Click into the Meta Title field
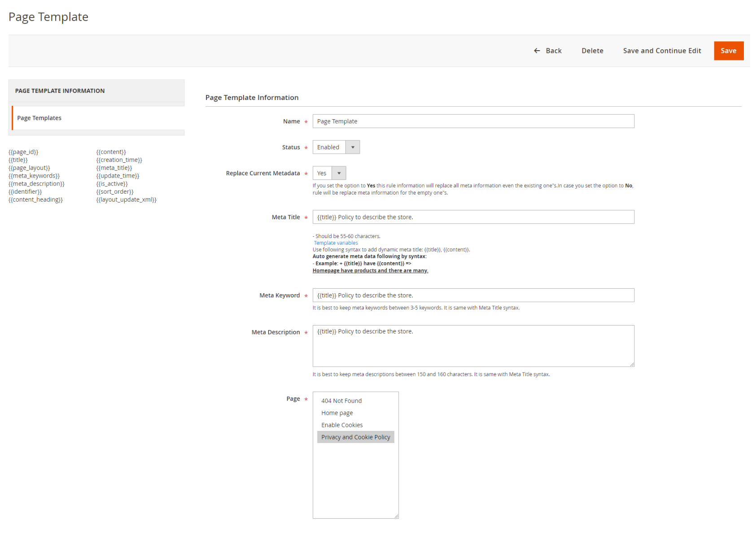The height and width of the screenshot is (538, 756). (x=473, y=217)
